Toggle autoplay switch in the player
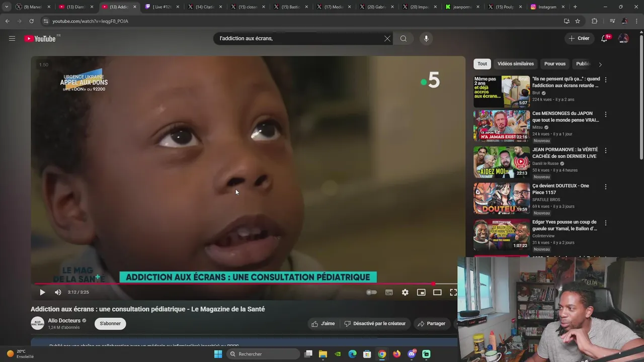The width and height of the screenshot is (644, 362). 371,292
